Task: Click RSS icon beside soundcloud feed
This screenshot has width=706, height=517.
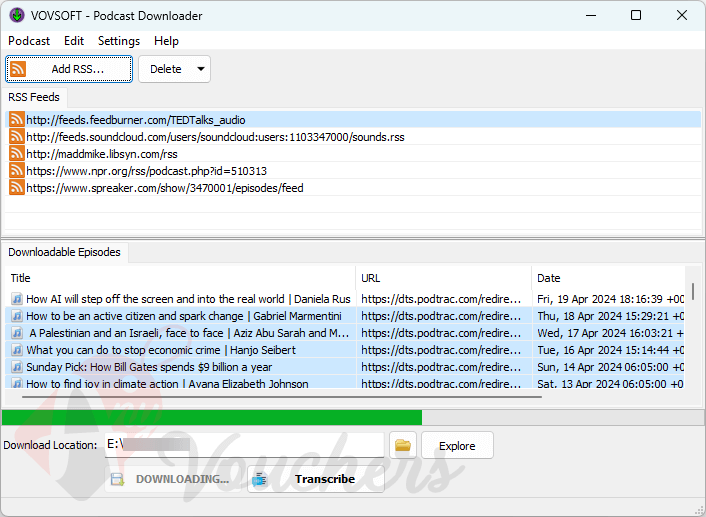Action: click(17, 136)
